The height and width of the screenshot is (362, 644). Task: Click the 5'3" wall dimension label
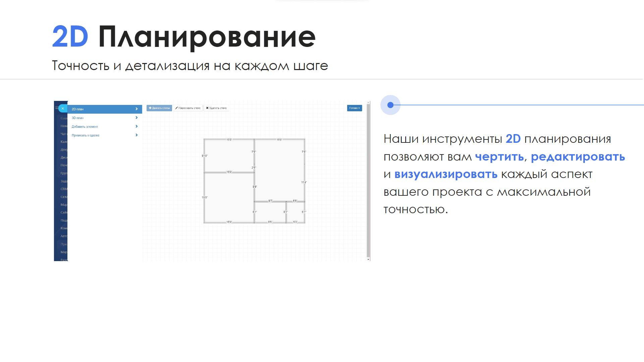point(295,222)
